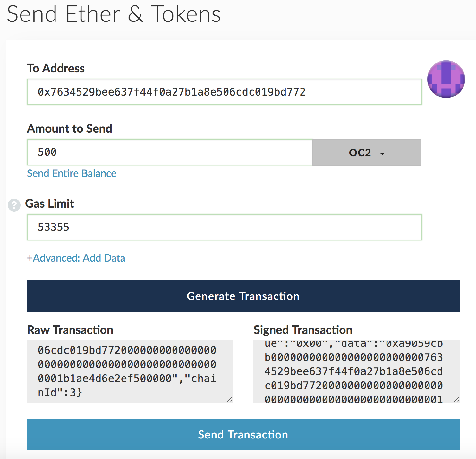Click the Signed Transaction label
The image size is (476, 459).
pyautogui.click(x=303, y=330)
